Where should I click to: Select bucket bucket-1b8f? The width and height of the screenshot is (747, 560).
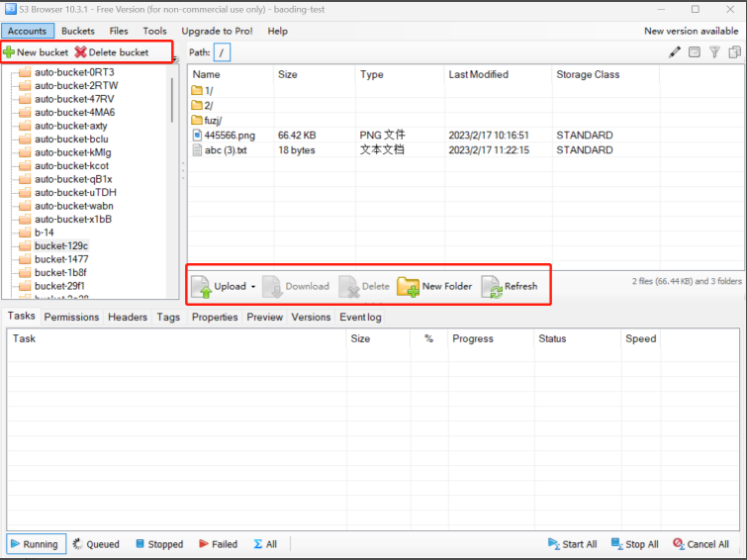click(x=60, y=273)
